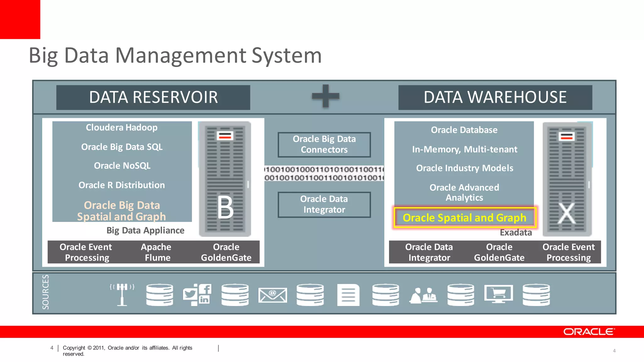Click the center Oracle Data Integrator box
Screen dimensions: 644x362
point(324,205)
